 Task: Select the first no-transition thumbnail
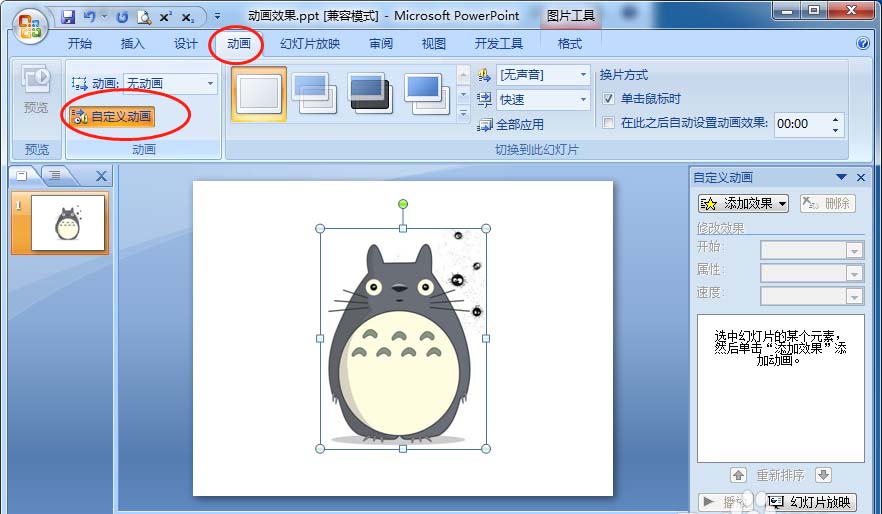259,93
